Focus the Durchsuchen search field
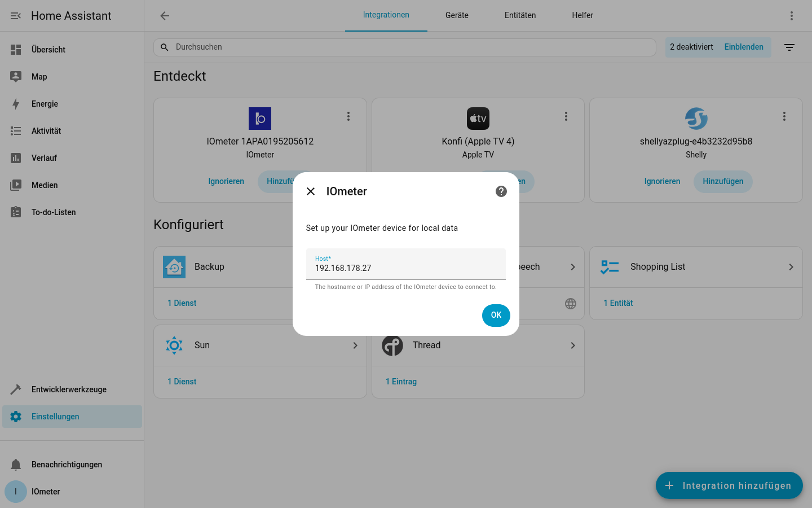 click(x=405, y=47)
